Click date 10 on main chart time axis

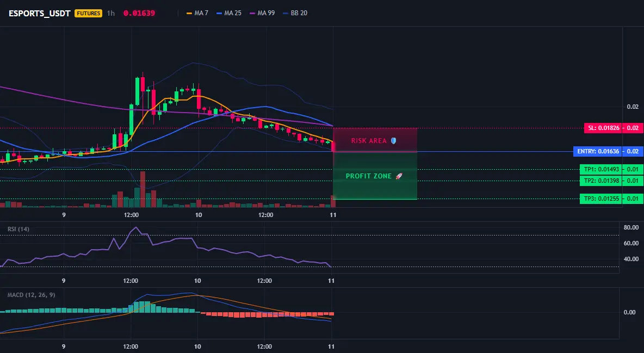coord(199,215)
